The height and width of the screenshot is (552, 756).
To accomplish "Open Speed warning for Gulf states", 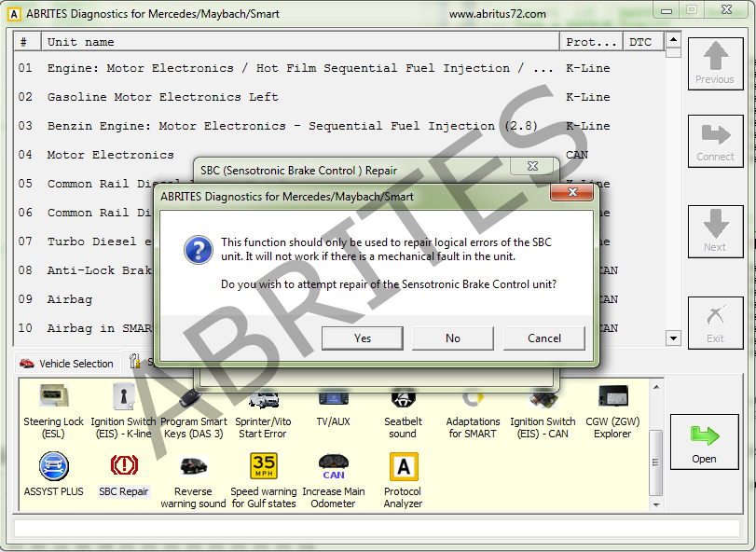I will (263, 481).
